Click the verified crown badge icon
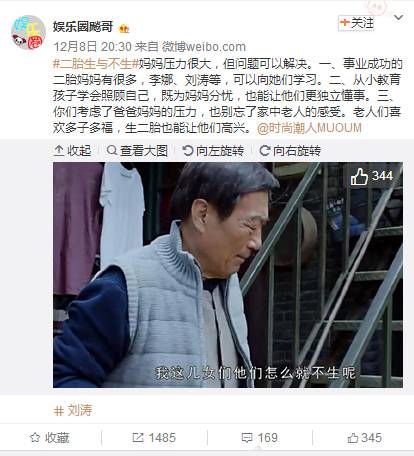 (124, 29)
